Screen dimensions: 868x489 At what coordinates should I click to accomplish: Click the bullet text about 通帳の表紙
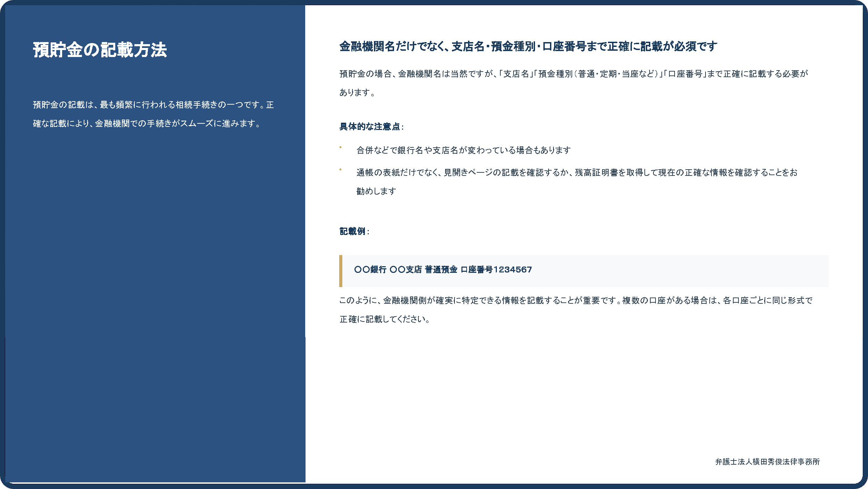576,173
